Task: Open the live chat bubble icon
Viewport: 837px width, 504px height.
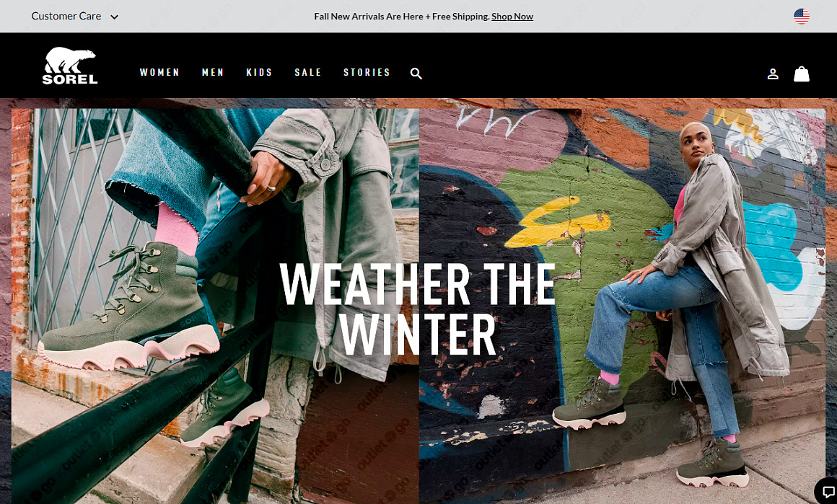Action: point(828,492)
